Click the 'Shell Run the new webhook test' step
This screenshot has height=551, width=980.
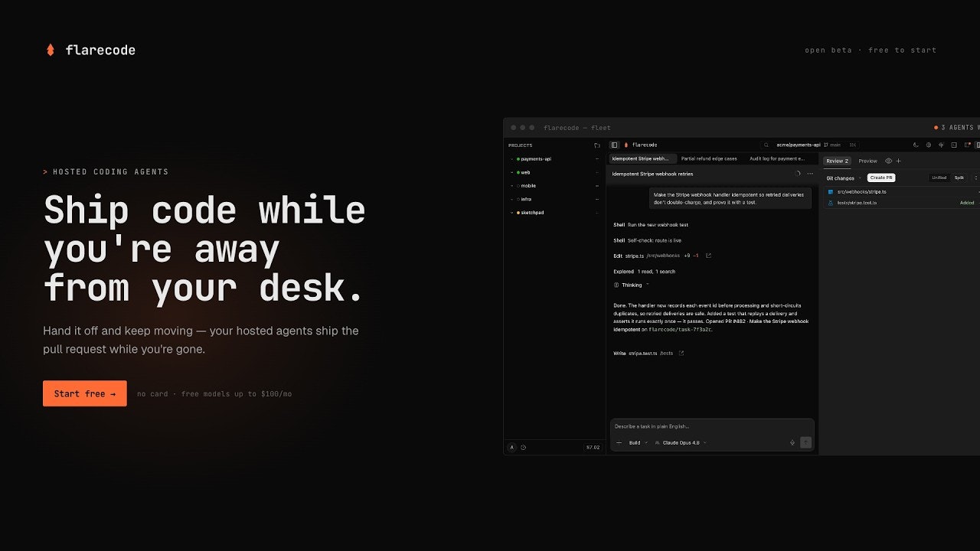[651, 225]
